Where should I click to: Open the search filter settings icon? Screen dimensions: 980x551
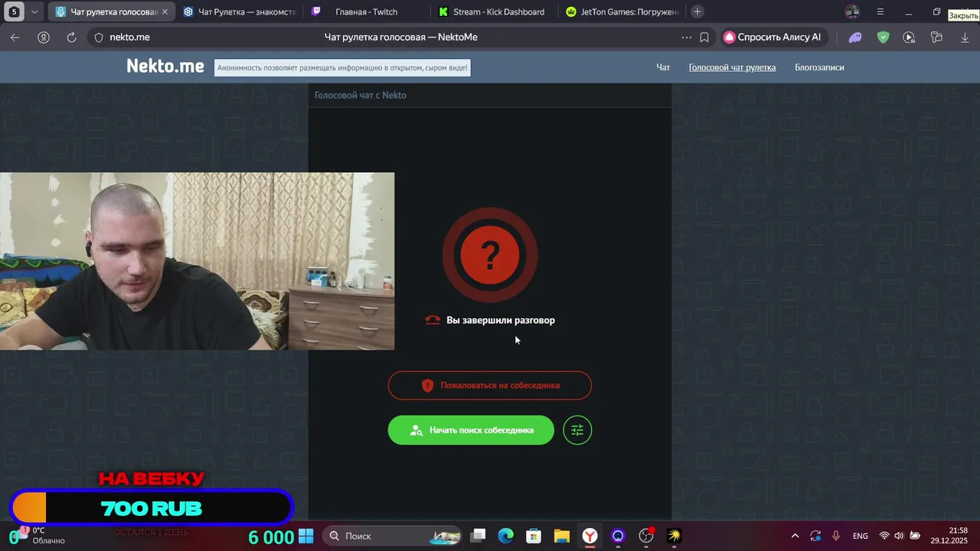(577, 430)
